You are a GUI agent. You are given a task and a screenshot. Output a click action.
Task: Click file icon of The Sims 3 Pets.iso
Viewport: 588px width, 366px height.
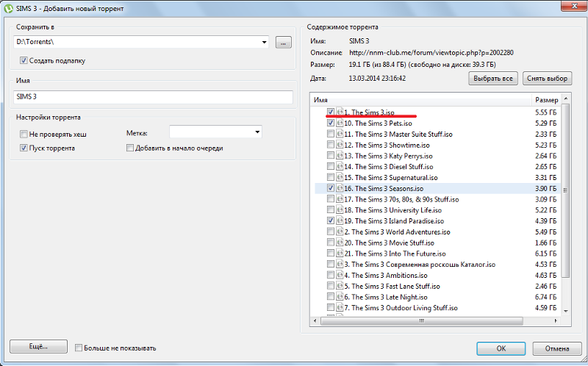tap(340, 123)
